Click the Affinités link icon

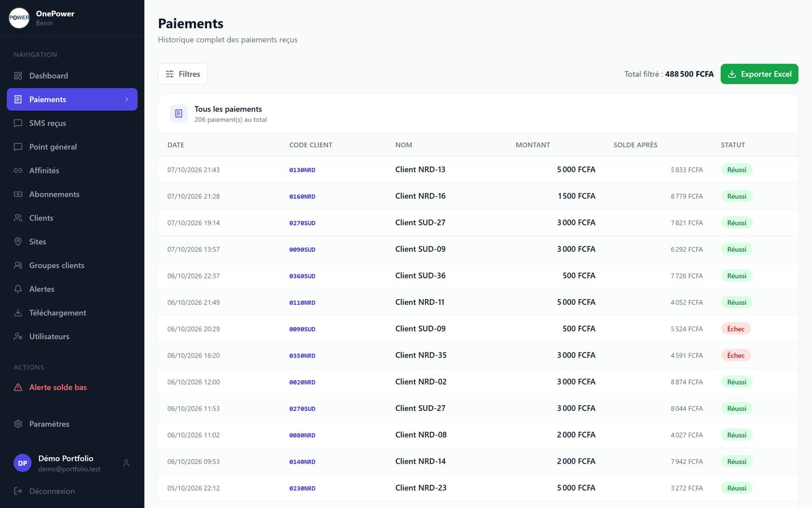(x=18, y=171)
